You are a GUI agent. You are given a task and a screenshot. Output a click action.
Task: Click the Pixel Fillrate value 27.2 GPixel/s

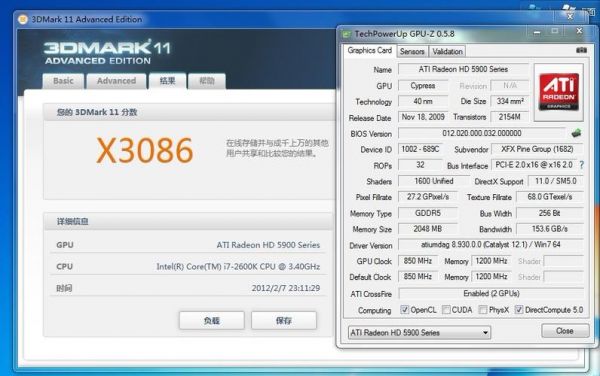tap(428, 197)
